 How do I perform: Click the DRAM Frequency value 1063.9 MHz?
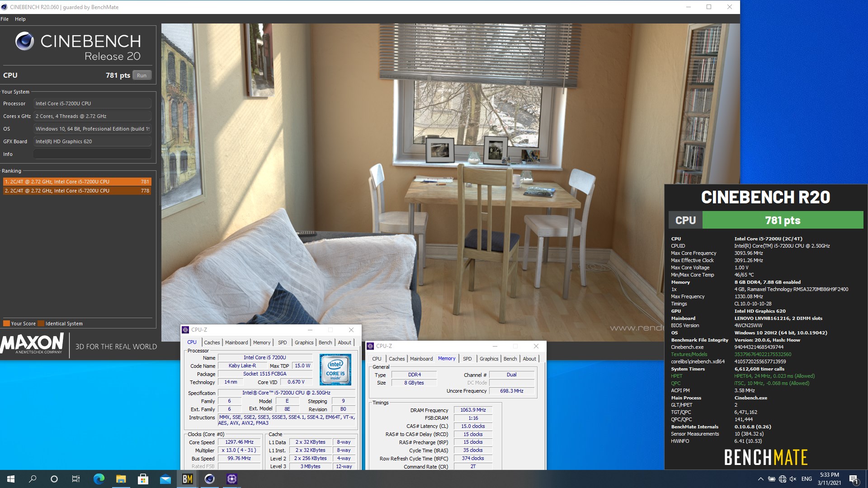point(473,410)
